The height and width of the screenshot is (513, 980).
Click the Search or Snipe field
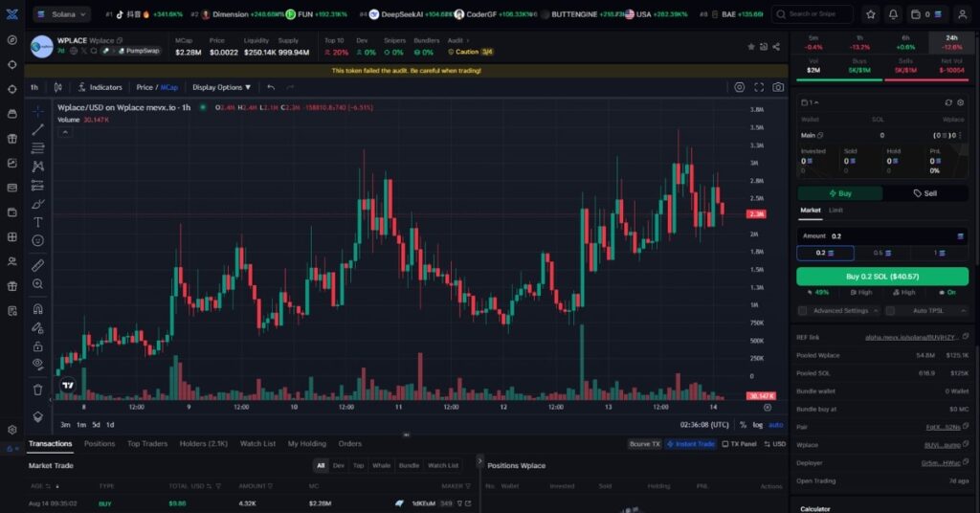pos(812,13)
